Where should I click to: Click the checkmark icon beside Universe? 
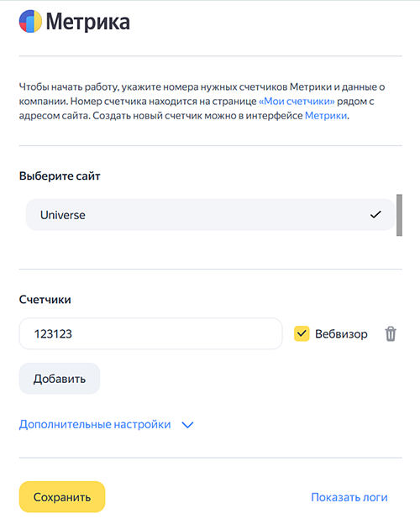tap(375, 214)
